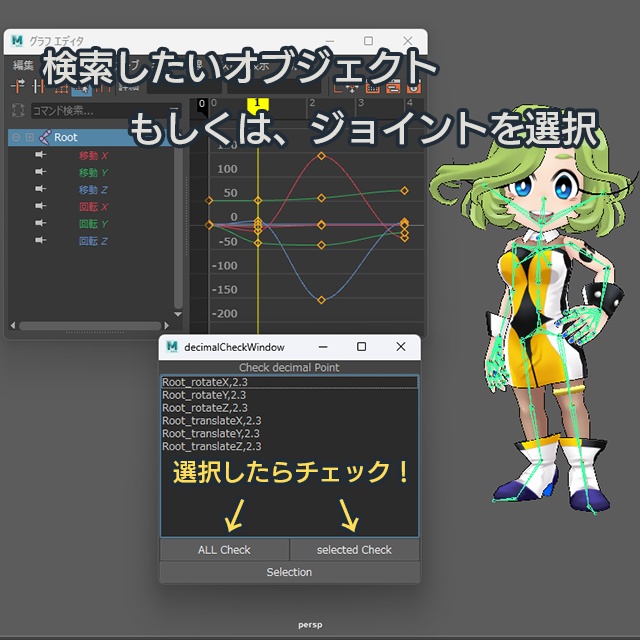The width and height of the screenshot is (640, 640).
Task: Select the 回転 Z curve channel
Action: pyautogui.click(x=93, y=241)
